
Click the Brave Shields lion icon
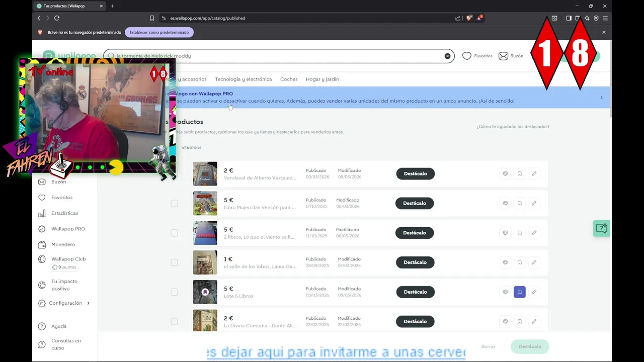pyautogui.click(x=469, y=18)
